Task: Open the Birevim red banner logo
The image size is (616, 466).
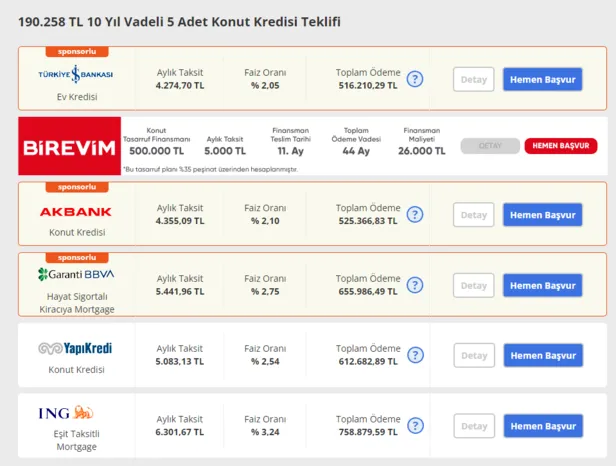Action: (70, 146)
